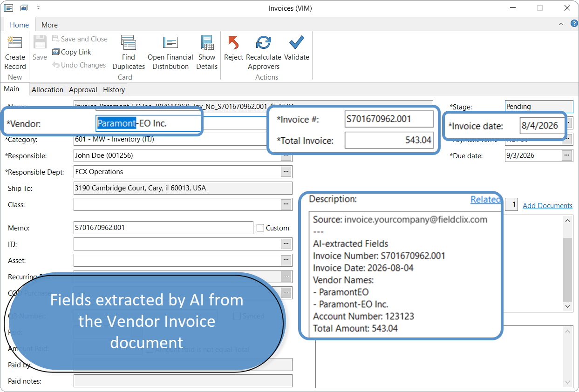Click the document count box showing 1

coord(511,204)
